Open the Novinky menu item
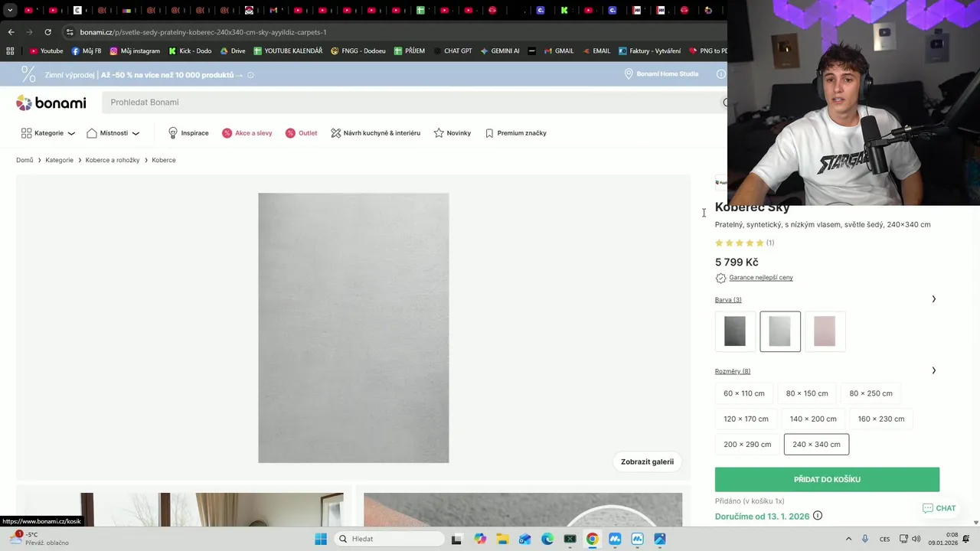Screen dimensions: 980x551 (452, 133)
